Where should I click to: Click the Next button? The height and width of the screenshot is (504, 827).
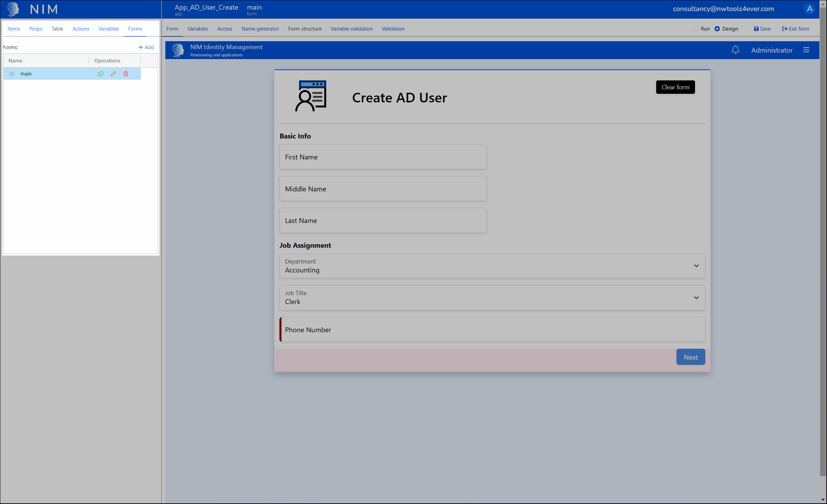pyautogui.click(x=690, y=357)
